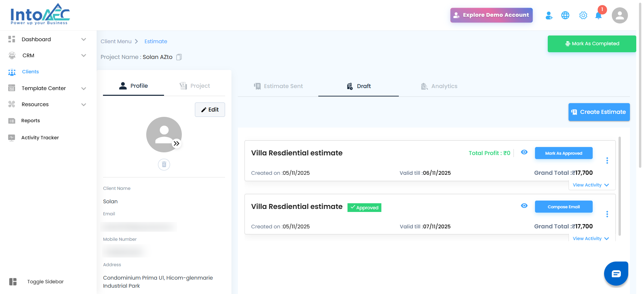Click the add user icon

tap(549, 15)
